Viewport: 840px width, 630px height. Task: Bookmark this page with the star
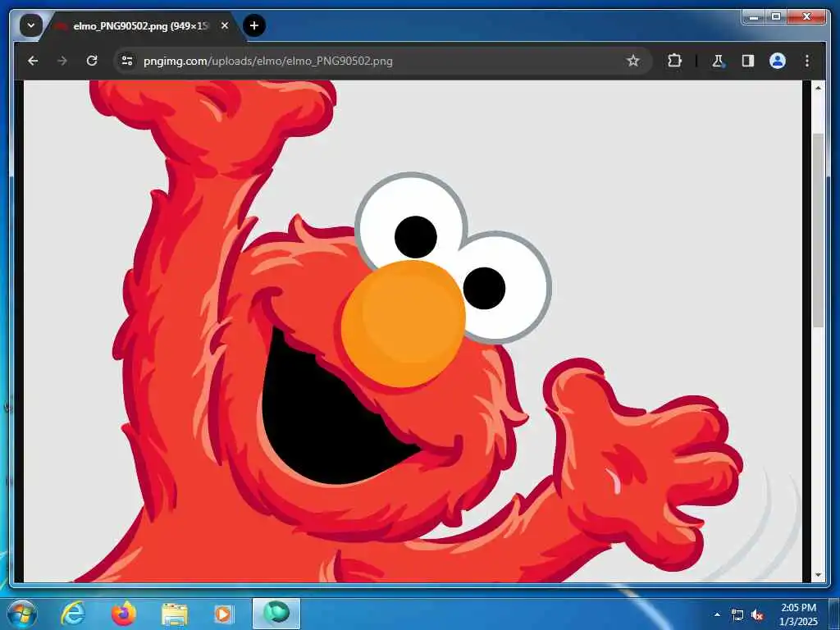click(633, 61)
